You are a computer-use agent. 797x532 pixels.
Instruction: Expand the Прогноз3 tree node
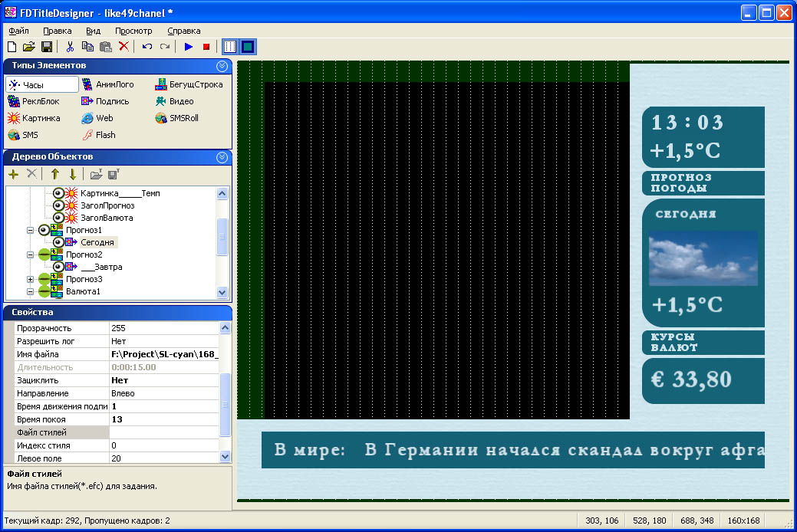31,279
